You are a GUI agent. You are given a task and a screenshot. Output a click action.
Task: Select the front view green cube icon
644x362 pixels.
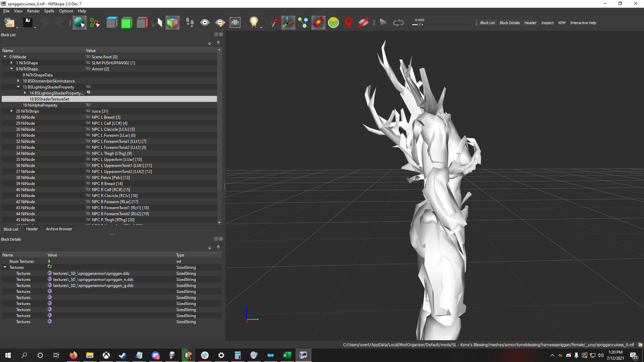tap(126, 23)
